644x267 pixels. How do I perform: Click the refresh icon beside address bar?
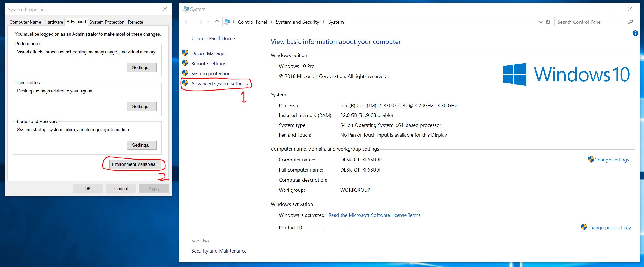click(x=548, y=22)
